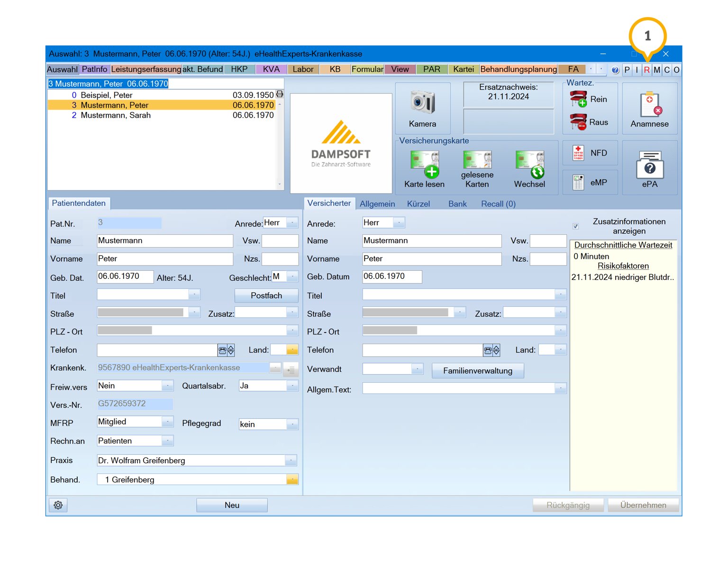Image resolution: width=728 pixels, height=562 pixels.
Task: Click the M toolbar button
Action: coord(657,70)
